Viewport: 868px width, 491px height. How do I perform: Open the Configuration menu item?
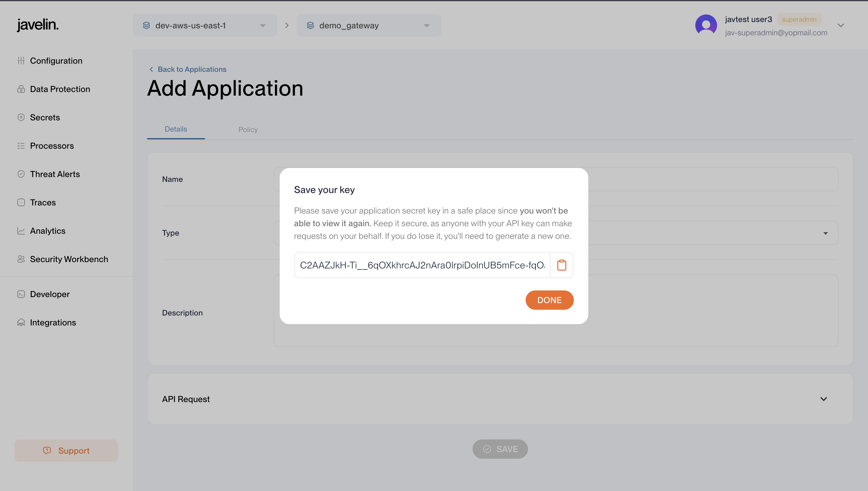tap(56, 61)
